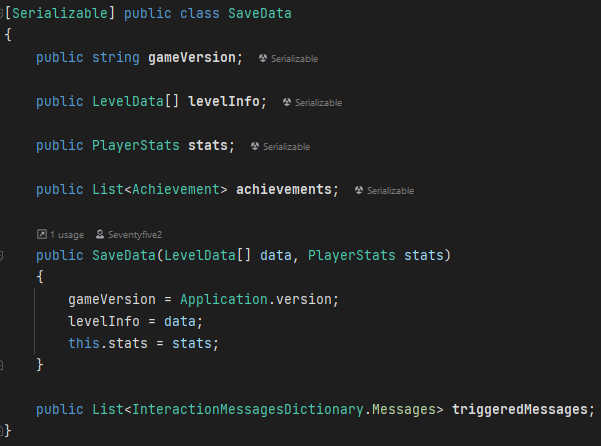
Task: Open author Seventyfive2 code lens link
Action: [x=135, y=234]
